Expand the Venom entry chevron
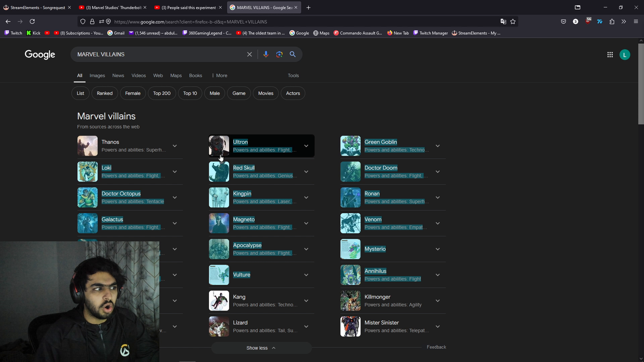The image size is (644, 362). click(438, 223)
